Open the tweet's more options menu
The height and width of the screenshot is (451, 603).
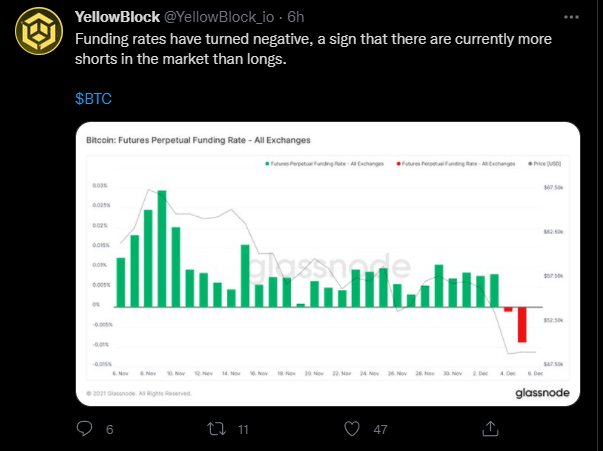pos(571,17)
